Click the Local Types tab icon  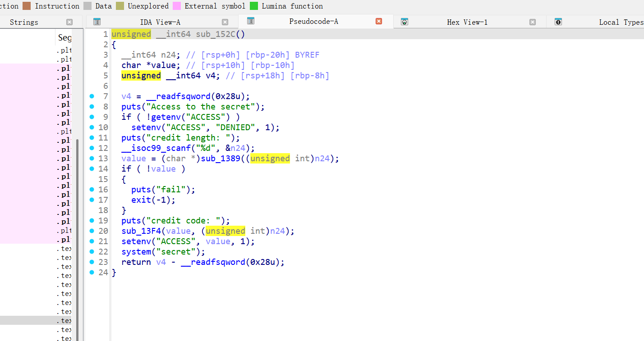tap(558, 22)
